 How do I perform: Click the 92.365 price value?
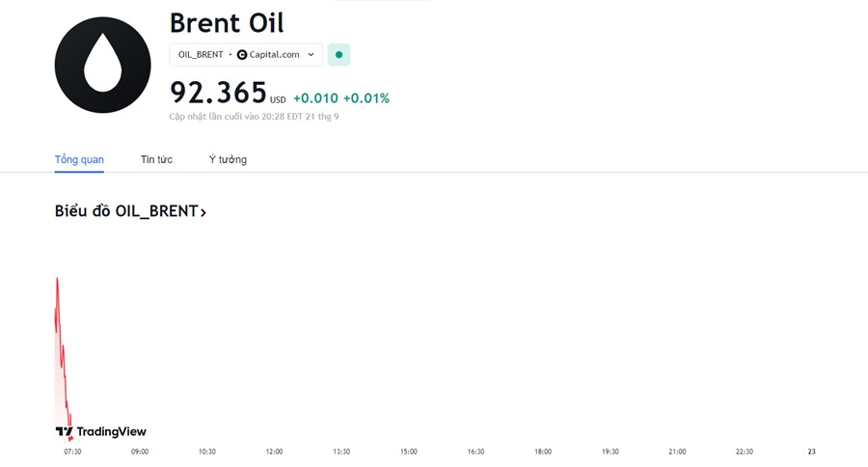click(x=218, y=93)
